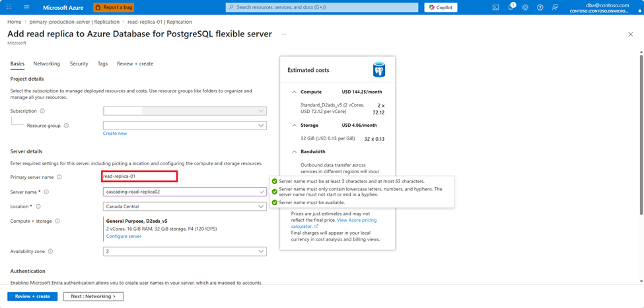
Task: Click the Server name input field
Action: click(x=185, y=192)
